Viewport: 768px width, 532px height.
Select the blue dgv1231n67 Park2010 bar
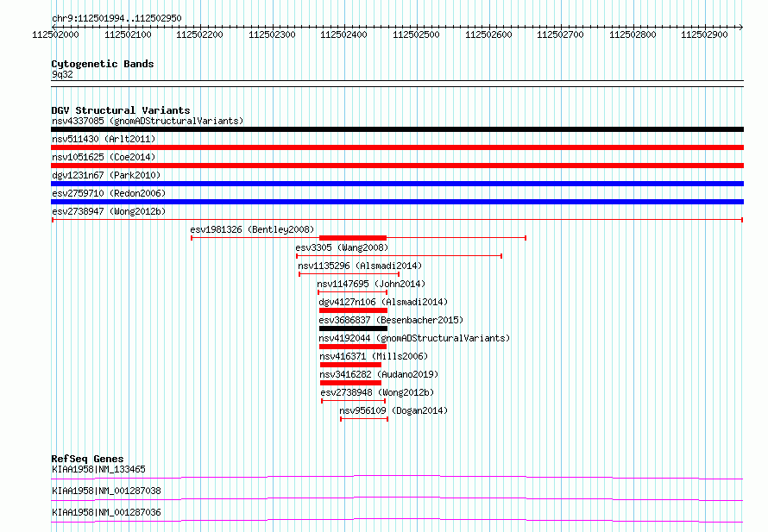point(397,184)
